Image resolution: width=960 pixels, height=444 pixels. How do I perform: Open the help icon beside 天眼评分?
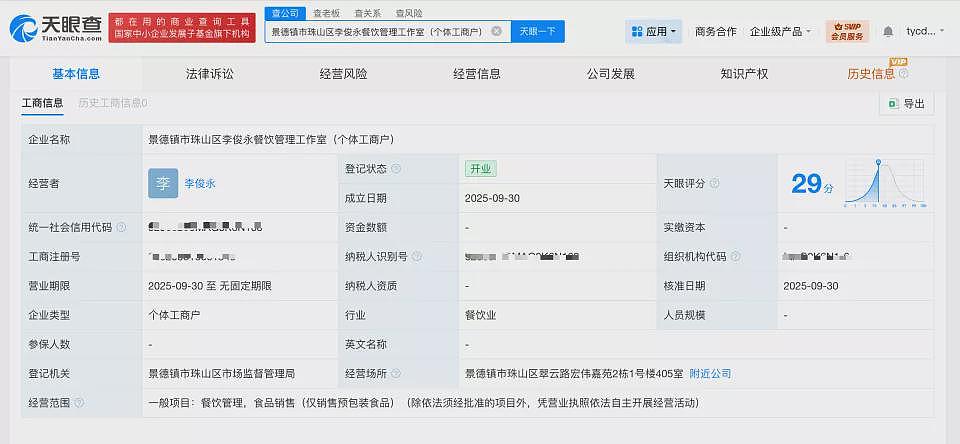(714, 183)
